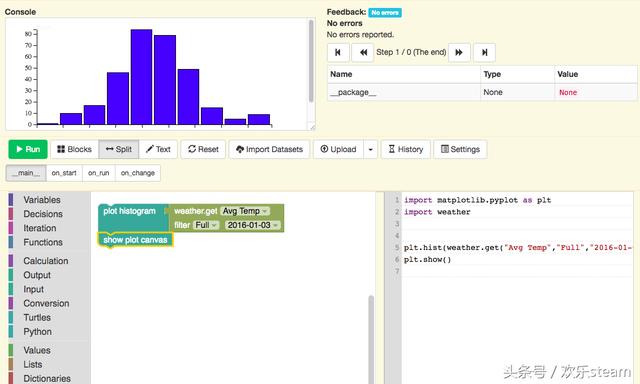This screenshot has height=384, width=640.
Task: Click the No errors feedback badge
Action: 385,13
